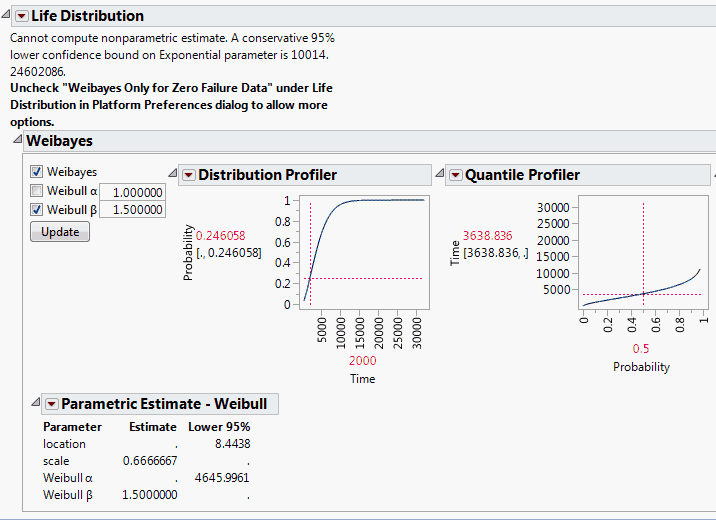Image resolution: width=716 pixels, height=520 pixels.
Task: Uncheck the Weibayes checkbox
Action: 37,172
